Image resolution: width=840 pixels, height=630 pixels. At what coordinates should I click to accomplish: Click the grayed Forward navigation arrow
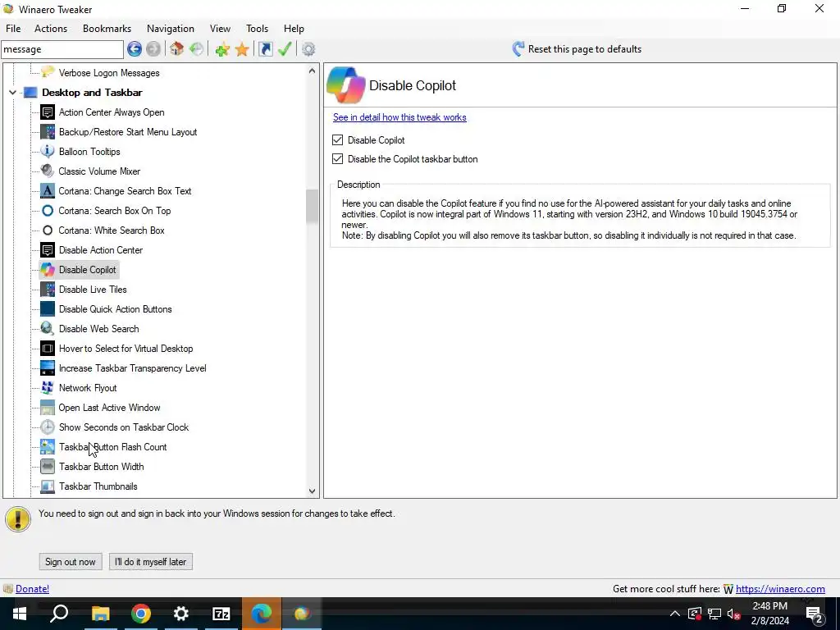[153, 49]
